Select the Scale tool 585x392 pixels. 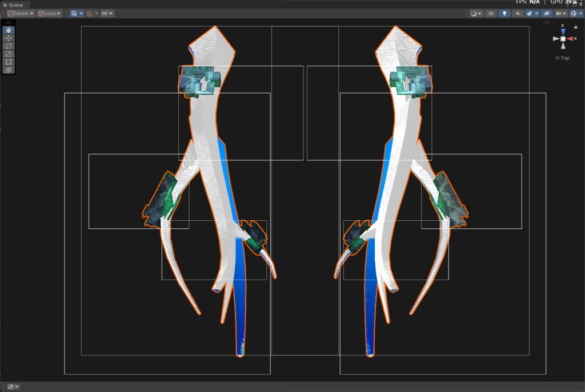(x=9, y=54)
